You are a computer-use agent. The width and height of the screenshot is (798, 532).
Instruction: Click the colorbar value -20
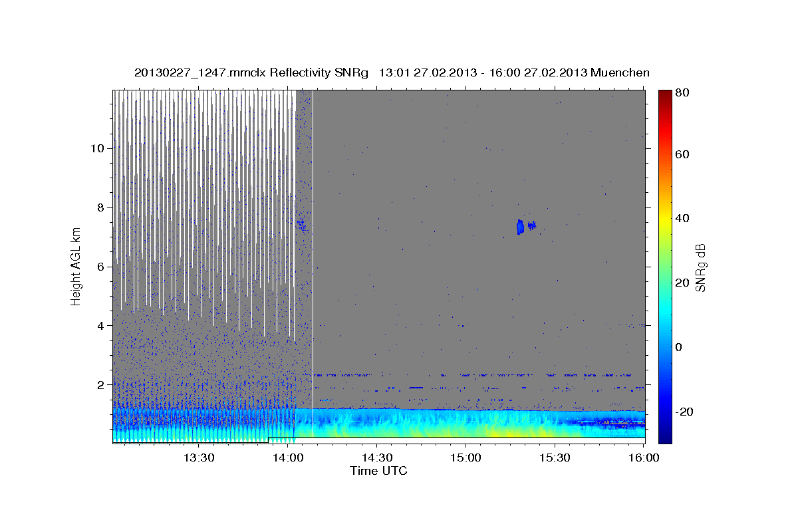[685, 412]
